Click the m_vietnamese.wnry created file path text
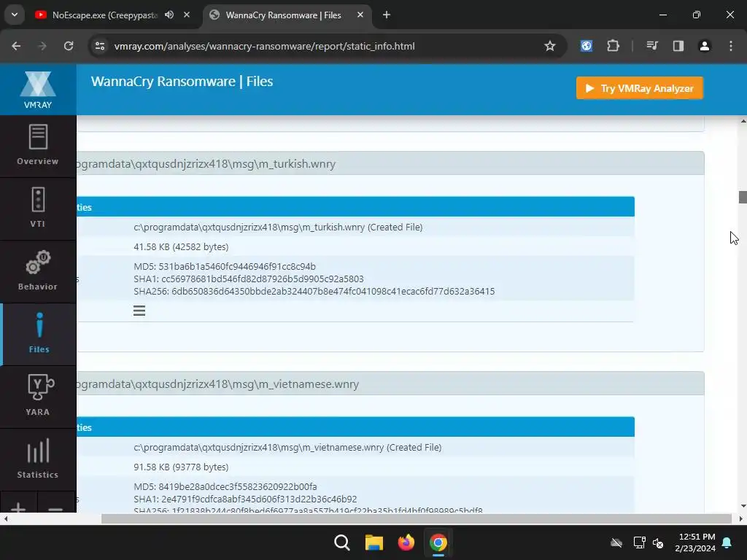Image resolution: width=747 pixels, height=560 pixels. pos(287,447)
